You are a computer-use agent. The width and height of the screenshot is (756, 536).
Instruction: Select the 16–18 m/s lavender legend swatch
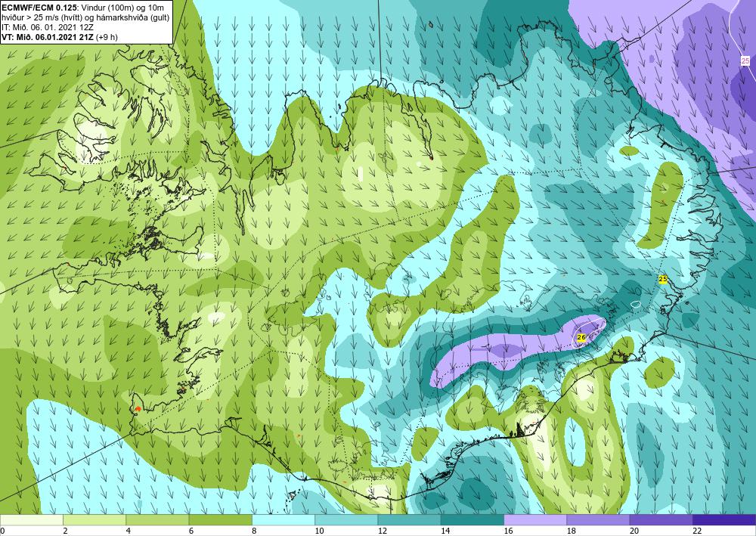click(x=535, y=519)
